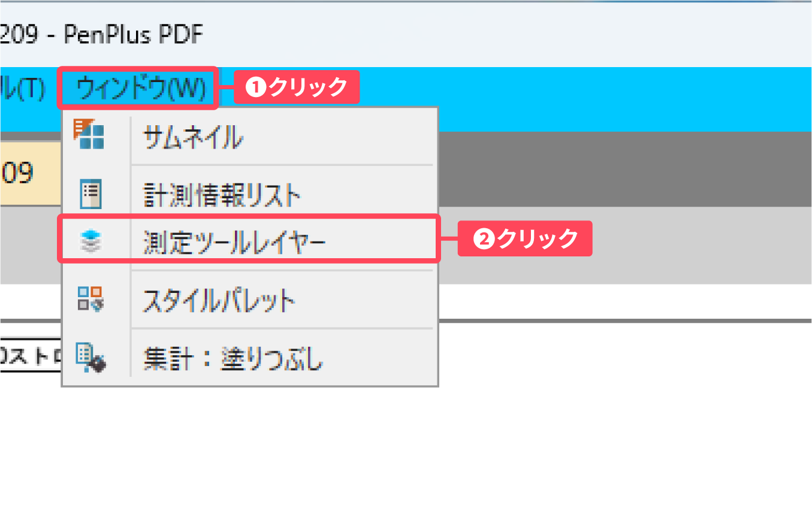Image resolution: width=812 pixels, height=532 pixels.
Task: Click the ②クリック callout label
Action: (525, 238)
